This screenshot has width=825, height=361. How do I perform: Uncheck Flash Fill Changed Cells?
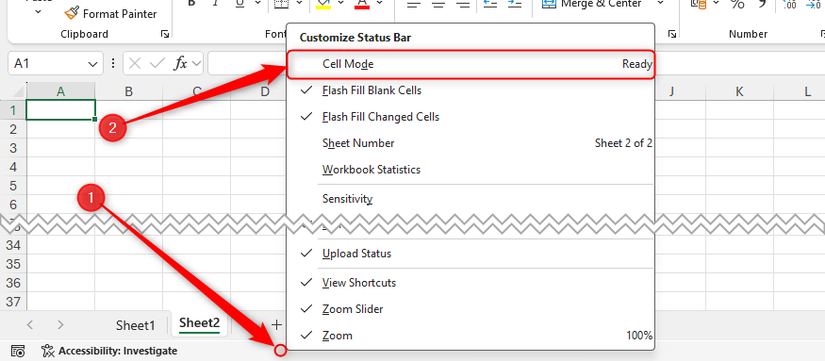470,117
